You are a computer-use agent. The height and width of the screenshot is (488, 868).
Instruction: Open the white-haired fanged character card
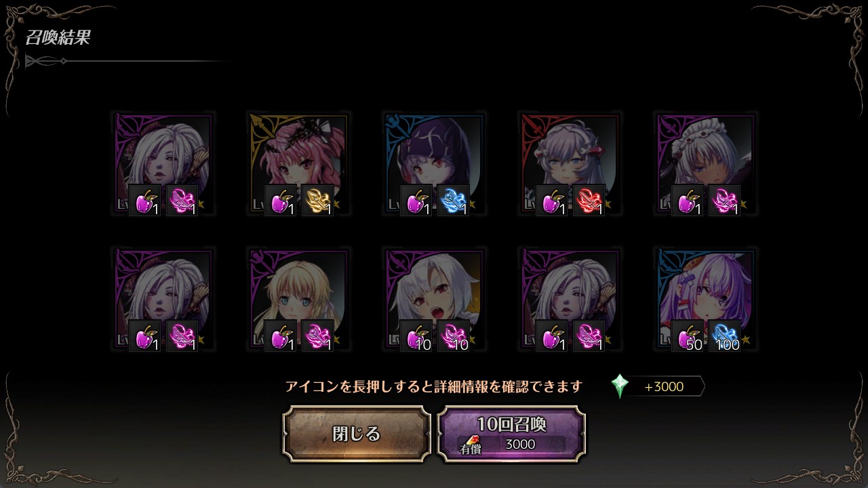(x=434, y=299)
